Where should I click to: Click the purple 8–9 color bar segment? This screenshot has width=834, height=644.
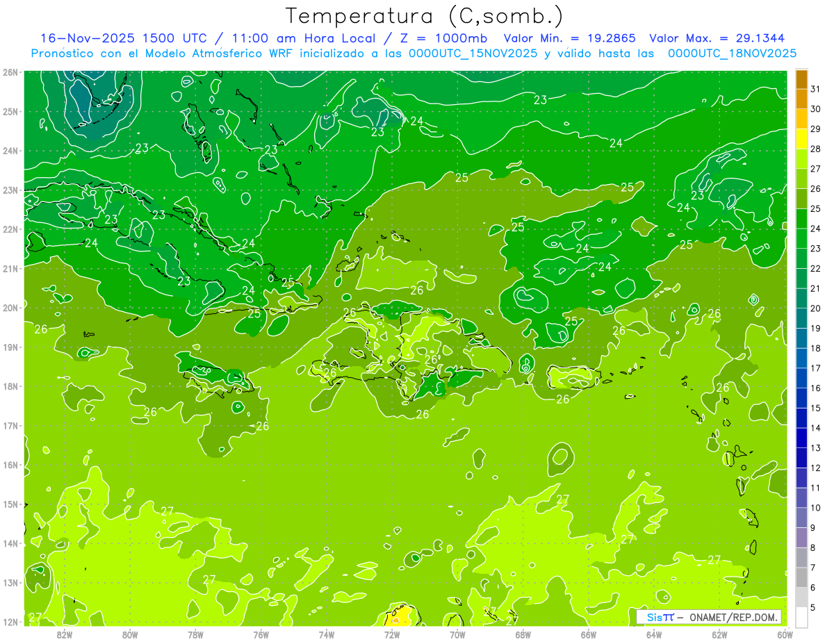(x=801, y=538)
